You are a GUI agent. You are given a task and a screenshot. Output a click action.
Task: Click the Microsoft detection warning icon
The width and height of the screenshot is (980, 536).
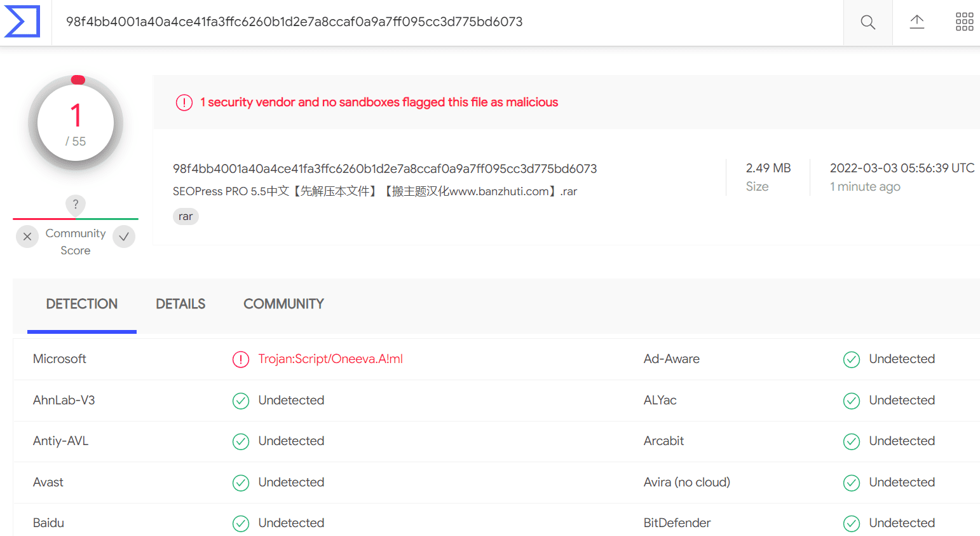241,360
